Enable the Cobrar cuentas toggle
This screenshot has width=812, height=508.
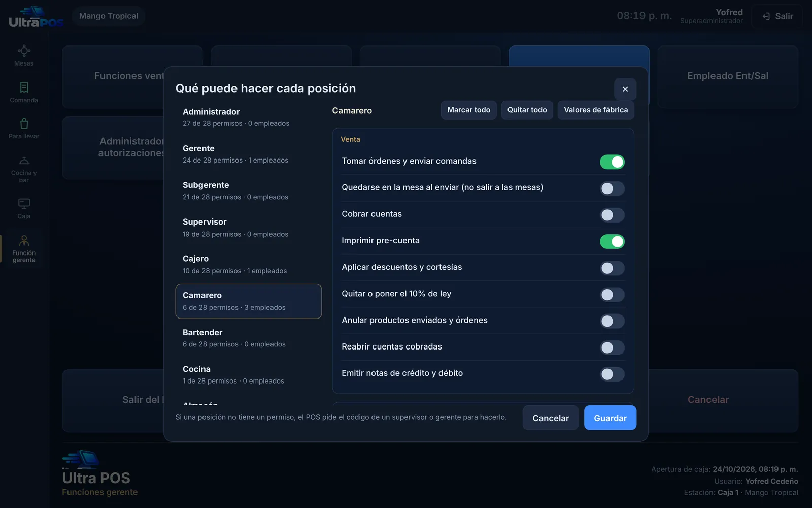(612, 215)
